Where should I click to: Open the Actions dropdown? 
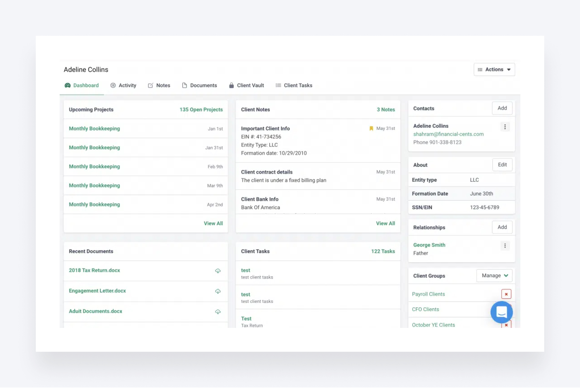tap(494, 69)
